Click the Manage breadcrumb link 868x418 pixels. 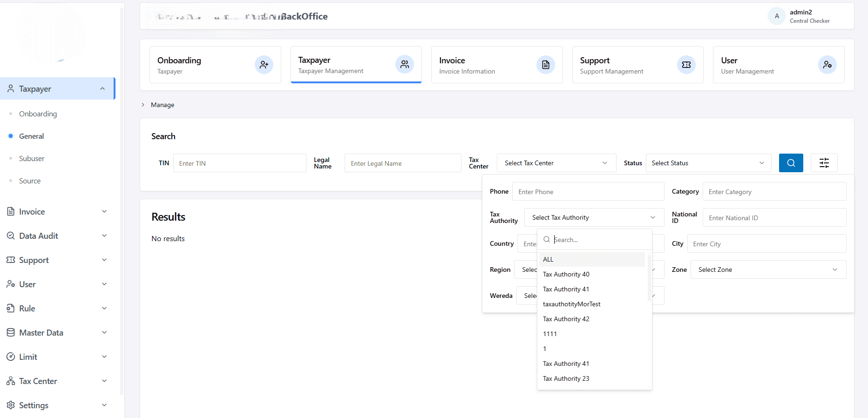click(163, 105)
